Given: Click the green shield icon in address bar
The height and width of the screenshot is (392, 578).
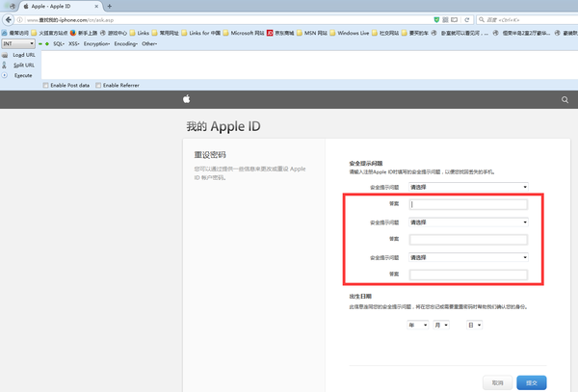Looking at the screenshot, I should click(x=436, y=19).
